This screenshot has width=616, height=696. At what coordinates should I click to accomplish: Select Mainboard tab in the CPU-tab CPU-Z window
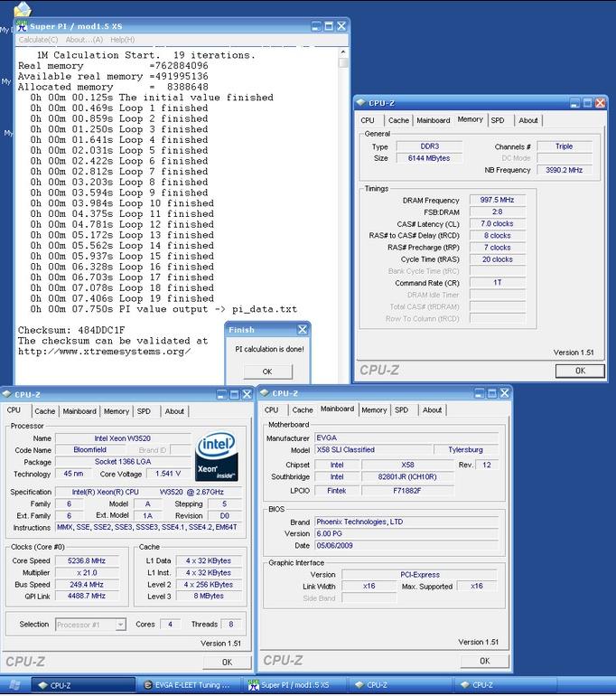coord(79,411)
